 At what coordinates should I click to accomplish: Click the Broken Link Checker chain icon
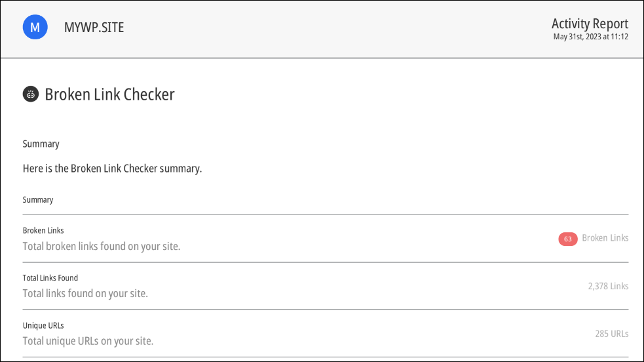30,94
